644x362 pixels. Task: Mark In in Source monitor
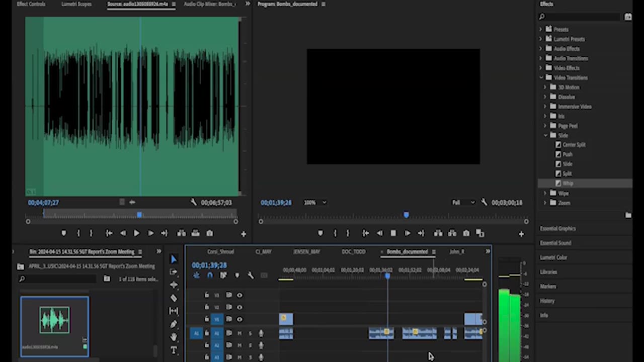[78, 233]
